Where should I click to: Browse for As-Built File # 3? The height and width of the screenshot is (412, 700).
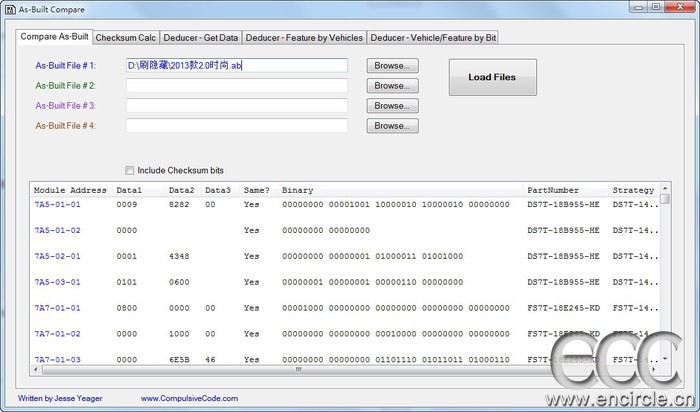(x=392, y=106)
